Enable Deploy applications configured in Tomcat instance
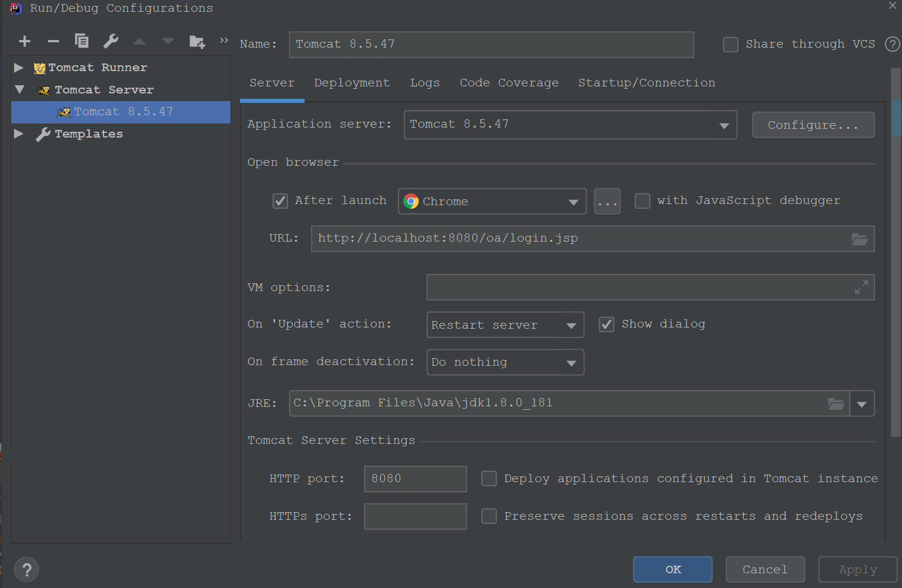902x588 pixels. coord(489,479)
